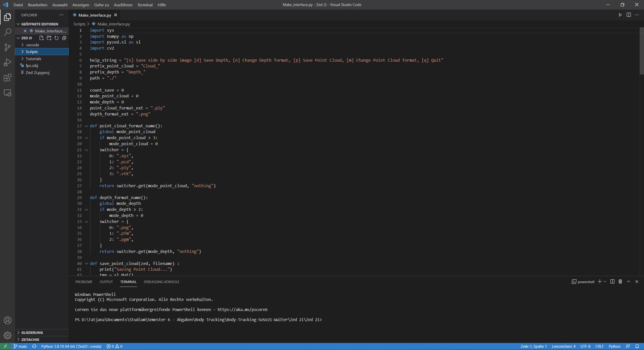Fold the point_cloud_format_name function

click(x=86, y=126)
